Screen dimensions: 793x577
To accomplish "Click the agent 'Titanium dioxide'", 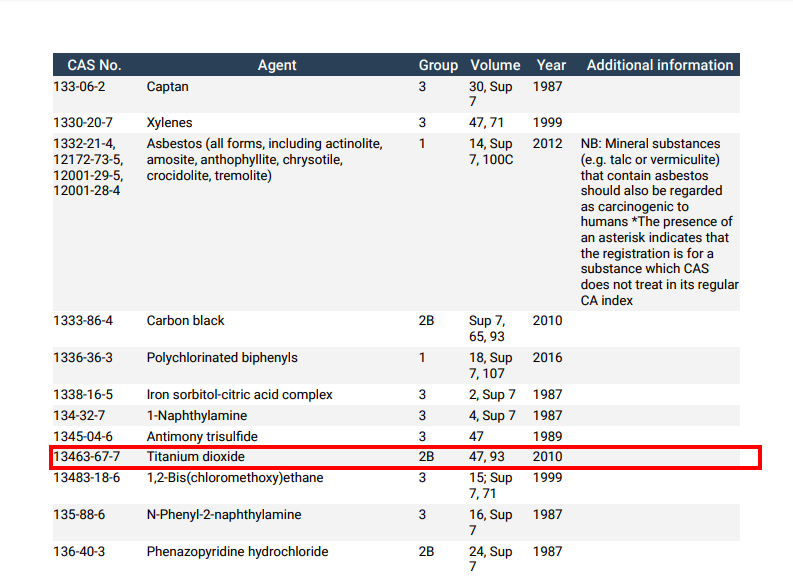I will [195, 457].
